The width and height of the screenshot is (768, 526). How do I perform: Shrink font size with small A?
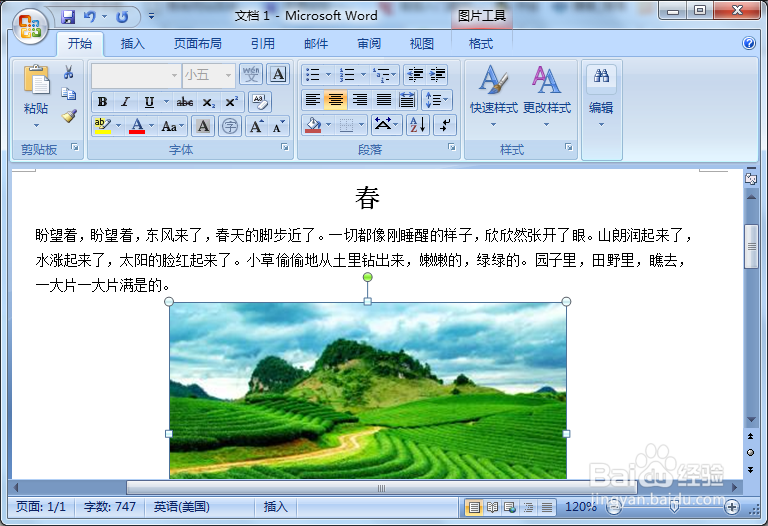coord(278,126)
